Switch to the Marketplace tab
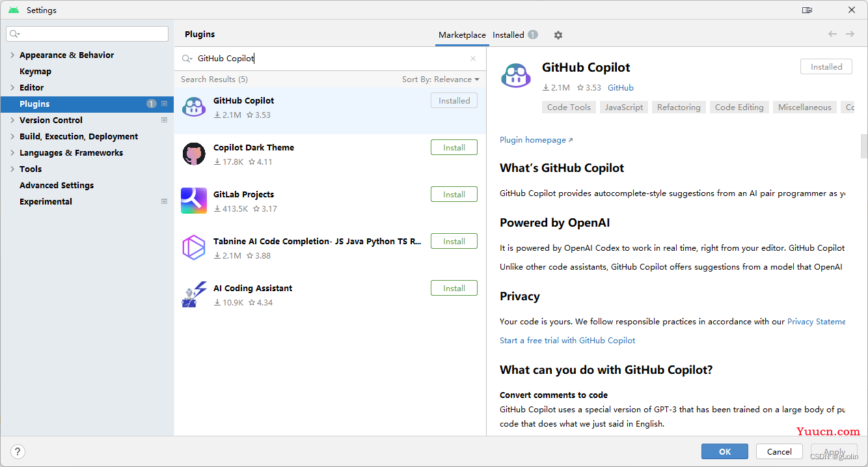Viewport: 868px width, 467px height. [x=462, y=35]
